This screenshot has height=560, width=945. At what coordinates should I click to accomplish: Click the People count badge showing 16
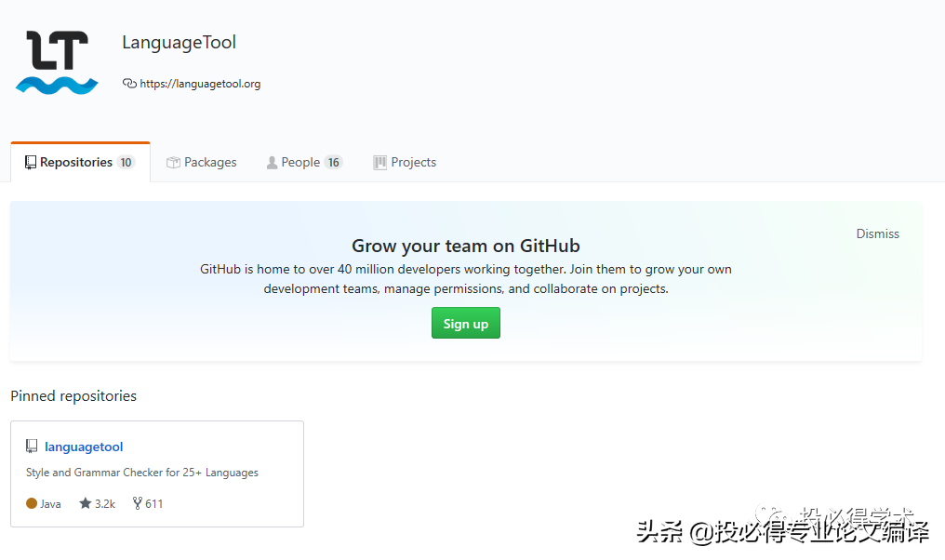pos(333,162)
